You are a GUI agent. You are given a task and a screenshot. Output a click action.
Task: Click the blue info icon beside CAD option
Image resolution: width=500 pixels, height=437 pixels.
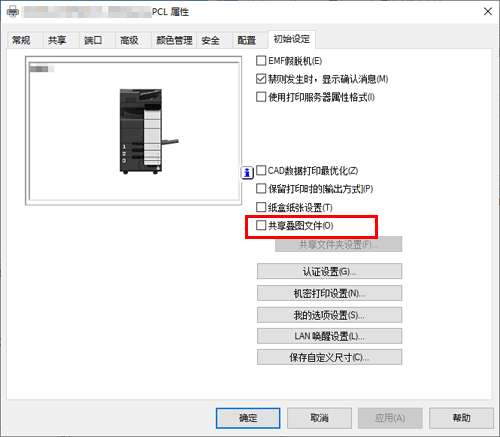(247, 173)
